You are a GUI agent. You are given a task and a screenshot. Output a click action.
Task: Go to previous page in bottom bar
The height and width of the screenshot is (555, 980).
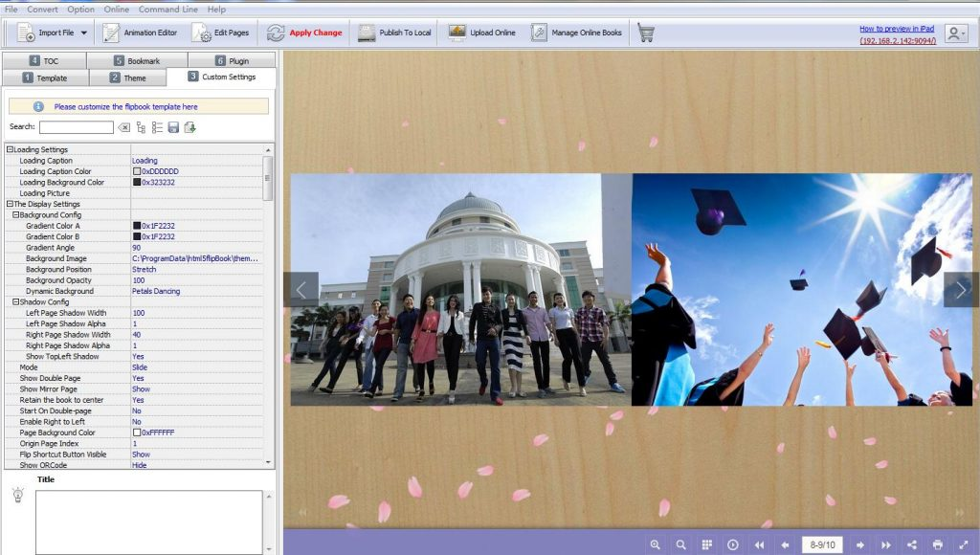coord(785,544)
